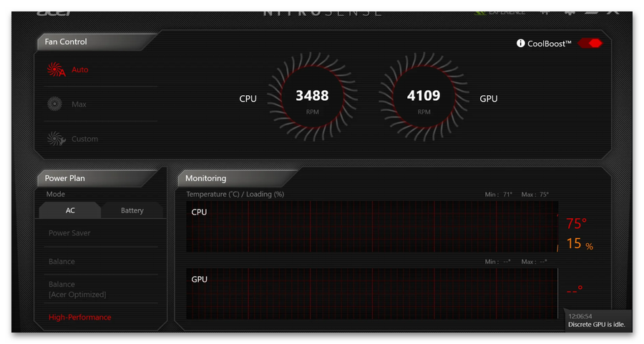The image size is (644, 344).
Task: Click the GPU Min: --° value
Action: (x=497, y=262)
